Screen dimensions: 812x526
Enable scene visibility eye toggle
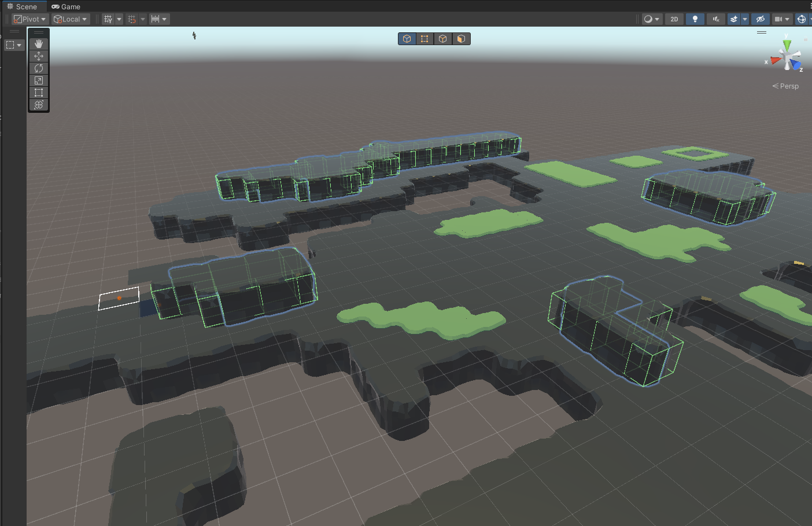click(760, 19)
